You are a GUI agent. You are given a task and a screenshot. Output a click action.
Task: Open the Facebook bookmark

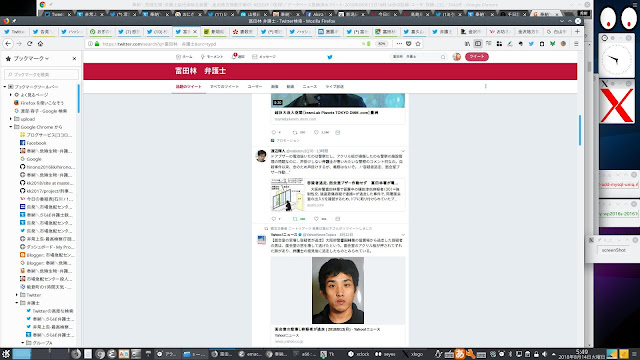(x=33, y=143)
